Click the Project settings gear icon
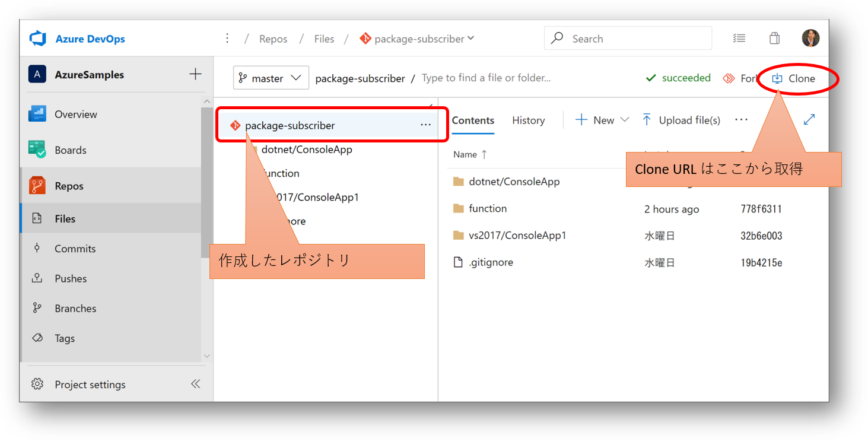Viewport: 868px width, 441px height. tap(37, 384)
